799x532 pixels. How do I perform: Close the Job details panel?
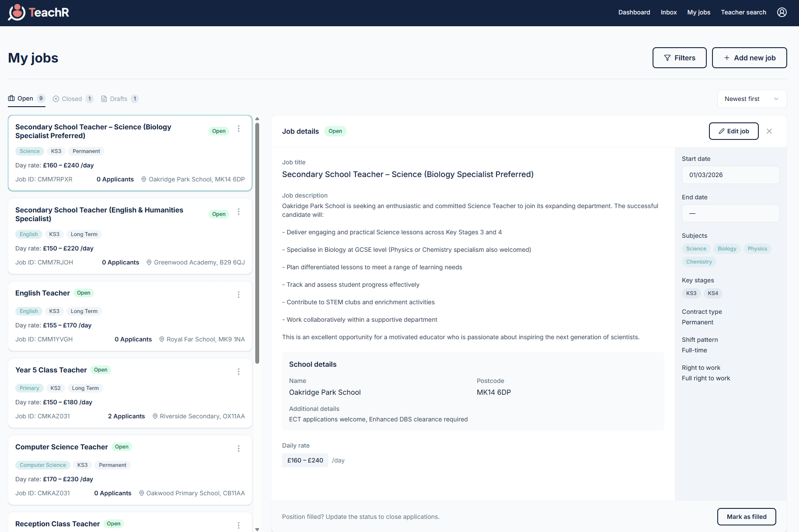point(769,131)
